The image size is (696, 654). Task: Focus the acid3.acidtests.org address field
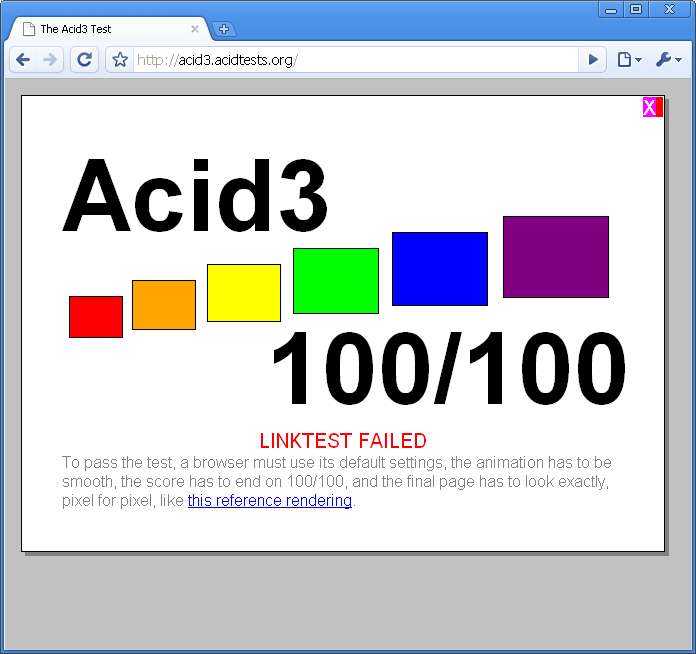click(355, 59)
